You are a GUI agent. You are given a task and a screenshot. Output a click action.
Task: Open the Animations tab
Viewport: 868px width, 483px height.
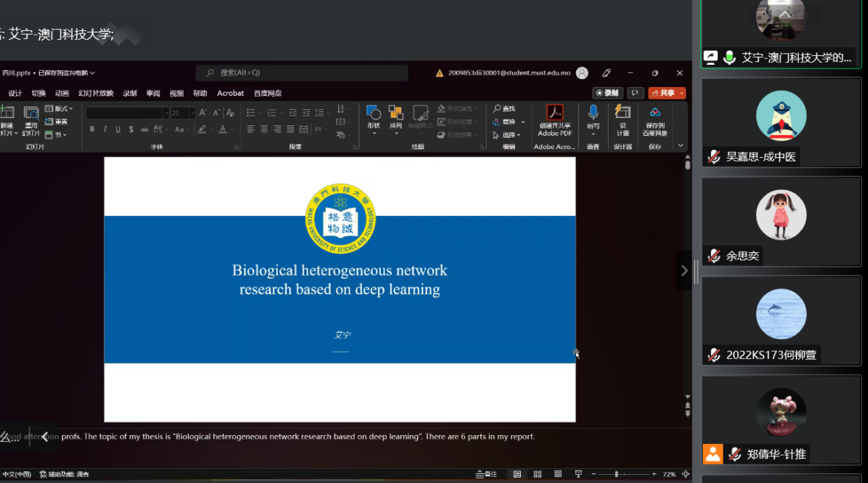(62, 93)
